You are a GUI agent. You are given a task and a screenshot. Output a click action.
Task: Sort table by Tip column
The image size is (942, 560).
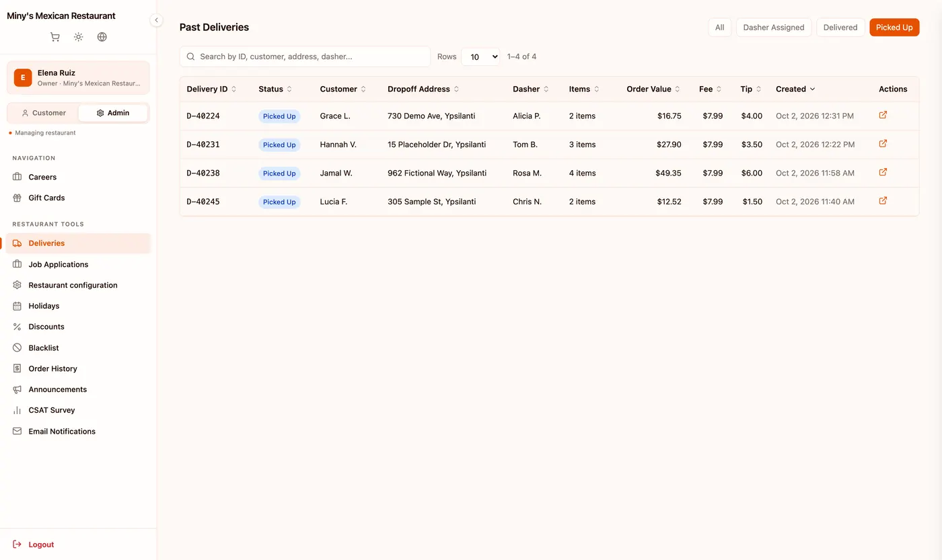751,89
